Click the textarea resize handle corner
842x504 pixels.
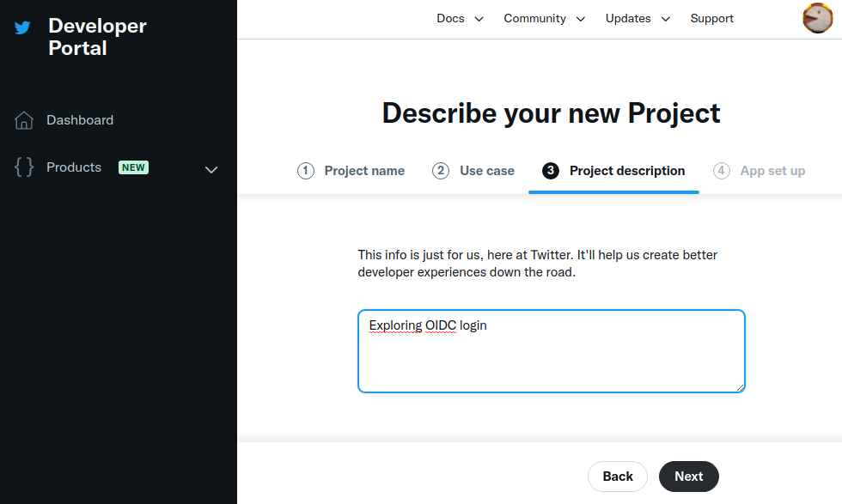click(x=739, y=386)
